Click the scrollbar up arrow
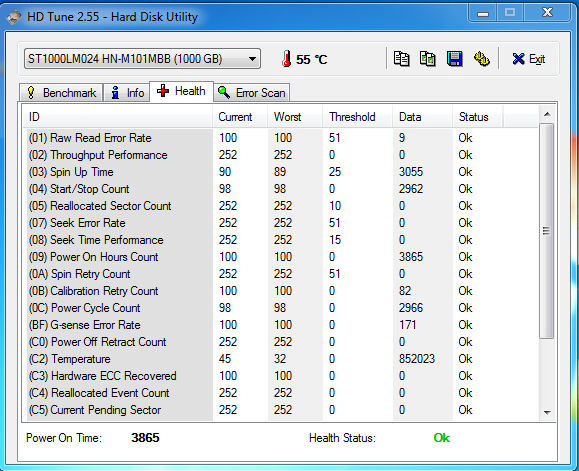Viewport: 579px width, 471px height. pos(547,114)
